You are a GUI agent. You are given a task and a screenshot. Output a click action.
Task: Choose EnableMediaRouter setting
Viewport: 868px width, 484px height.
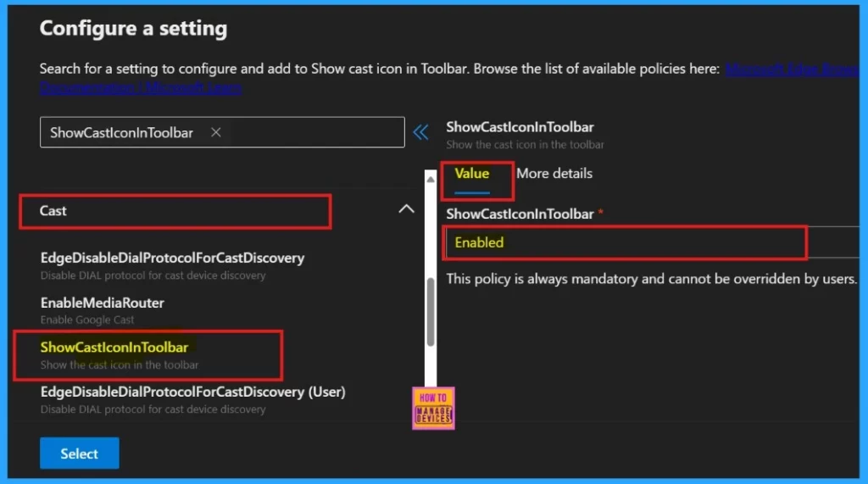pos(103,311)
